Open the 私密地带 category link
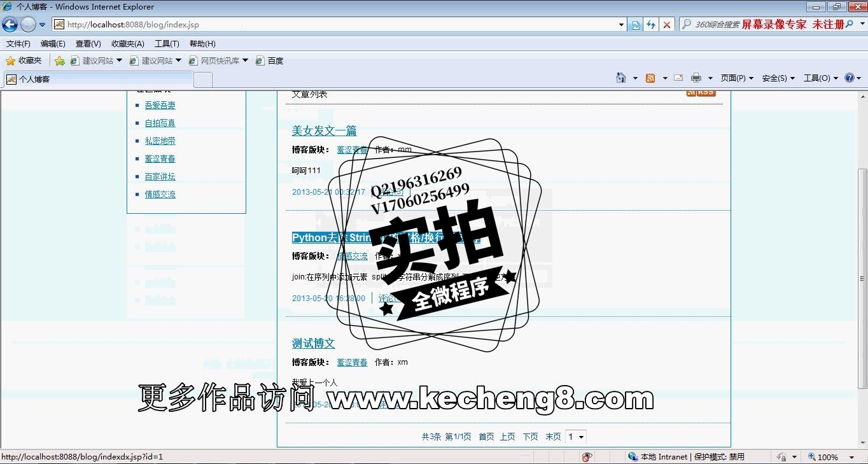Image resolution: width=868 pixels, height=464 pixels. coord(160,141)
